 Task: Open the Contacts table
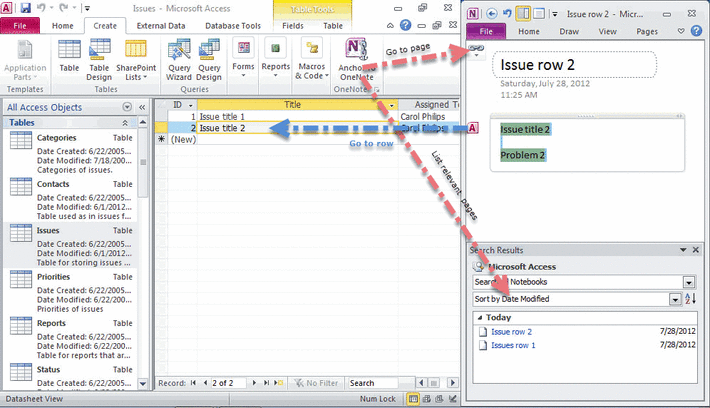[x=71, y=200]
